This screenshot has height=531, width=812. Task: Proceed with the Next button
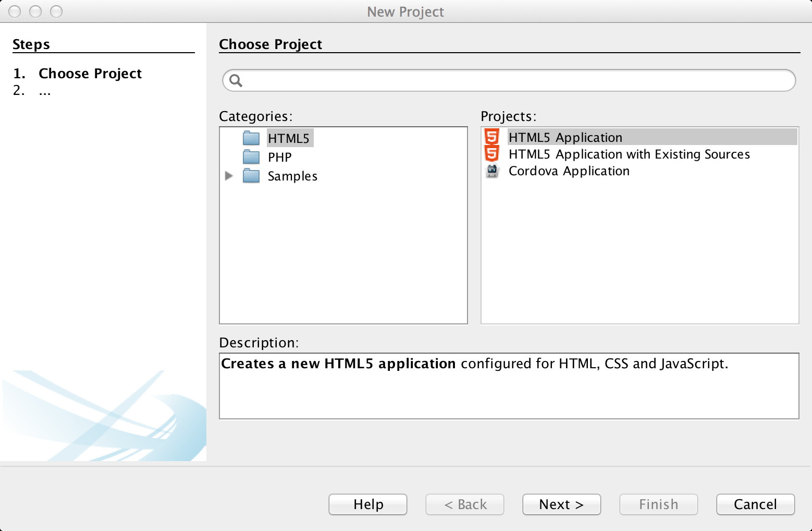point(562,504)
